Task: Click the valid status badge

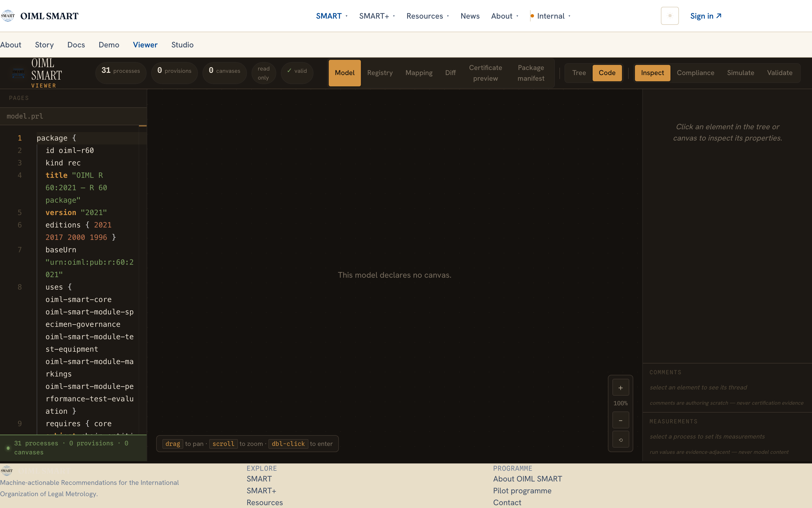Action: 297,73
